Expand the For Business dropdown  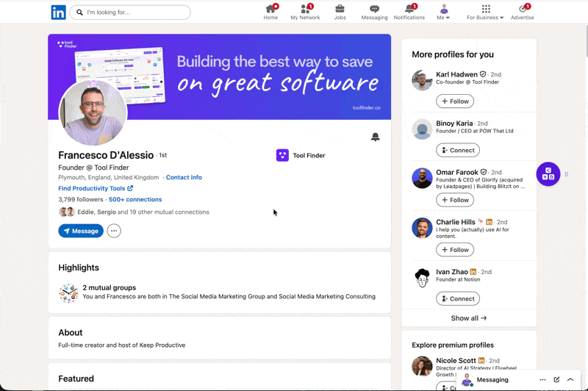click(485, 12)
